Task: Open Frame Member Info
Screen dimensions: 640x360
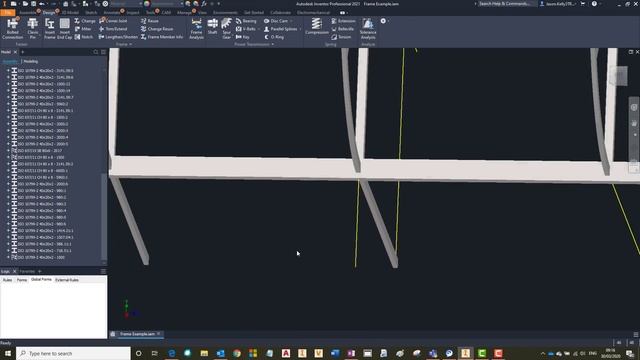Action: pyautogui.click(x=162, y=37)
